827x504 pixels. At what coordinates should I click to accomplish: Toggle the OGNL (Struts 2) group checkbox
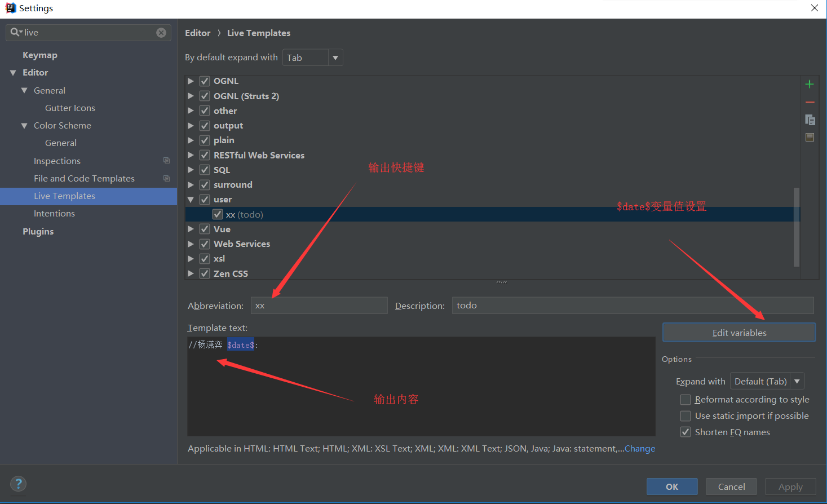(x=205, y=96)
